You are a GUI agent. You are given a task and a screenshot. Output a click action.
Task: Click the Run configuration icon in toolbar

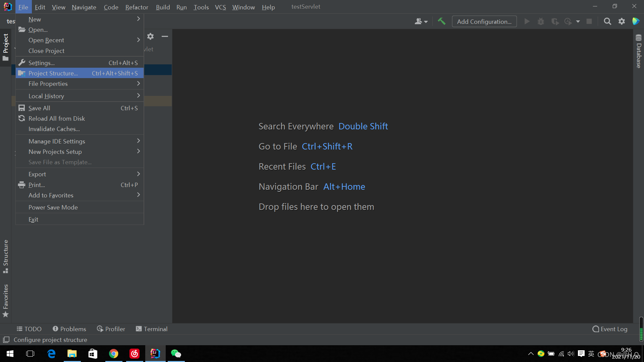pyautogui.click(x=527, y=21)
